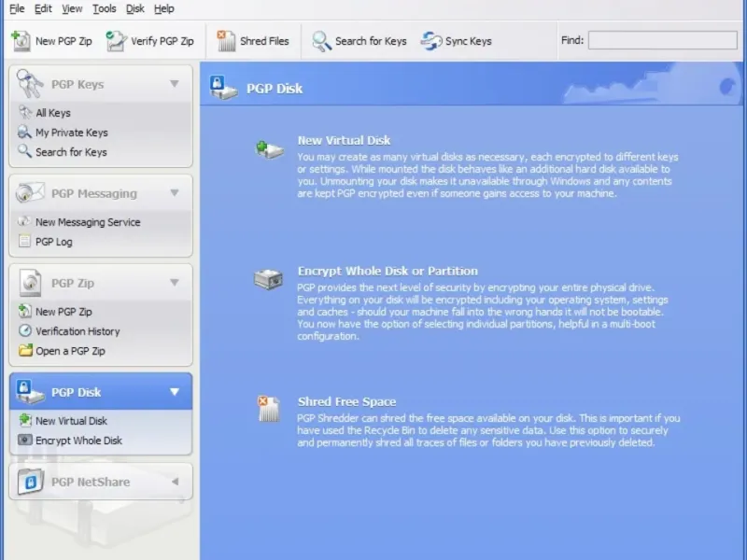Click the Open a PGP Zip folder icon
The height and width of the screenshot is (560, 747).
[x=25, y=350]
